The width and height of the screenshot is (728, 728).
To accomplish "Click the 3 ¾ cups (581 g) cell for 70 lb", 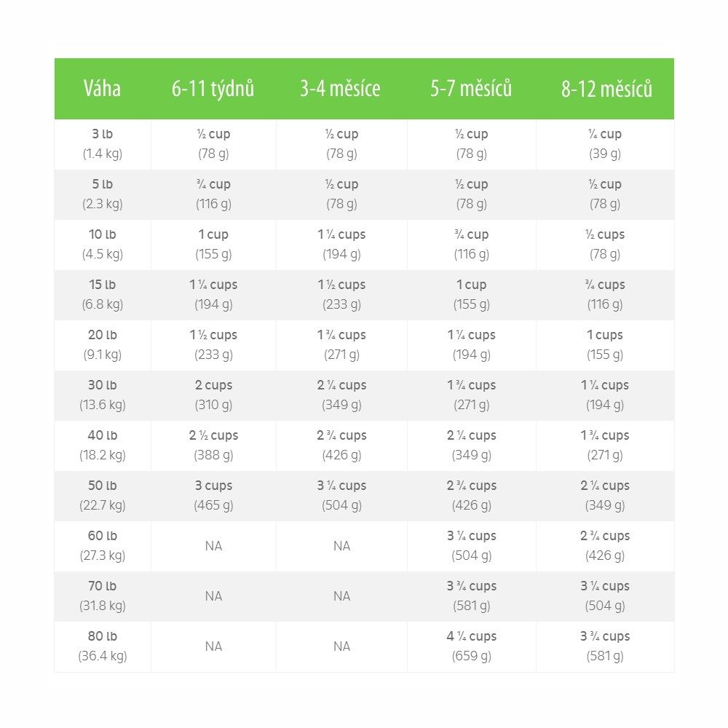I will pyautogui.click(x=472, y=597).
